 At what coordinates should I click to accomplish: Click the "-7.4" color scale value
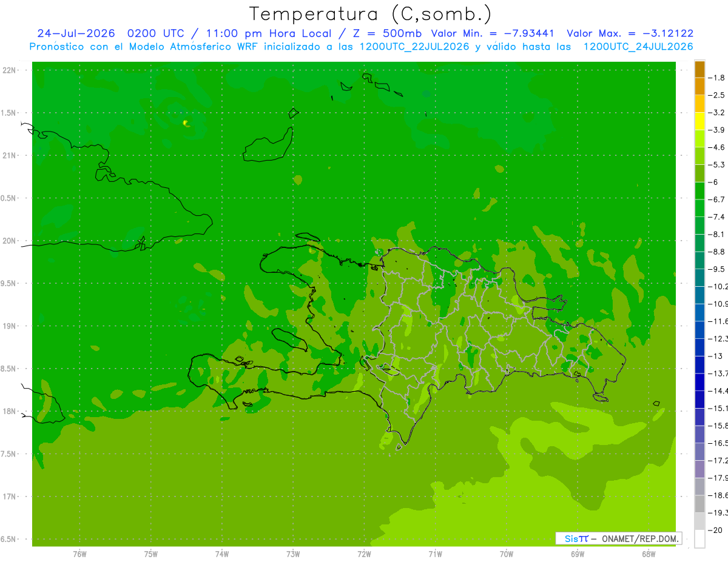click(716, 216)
